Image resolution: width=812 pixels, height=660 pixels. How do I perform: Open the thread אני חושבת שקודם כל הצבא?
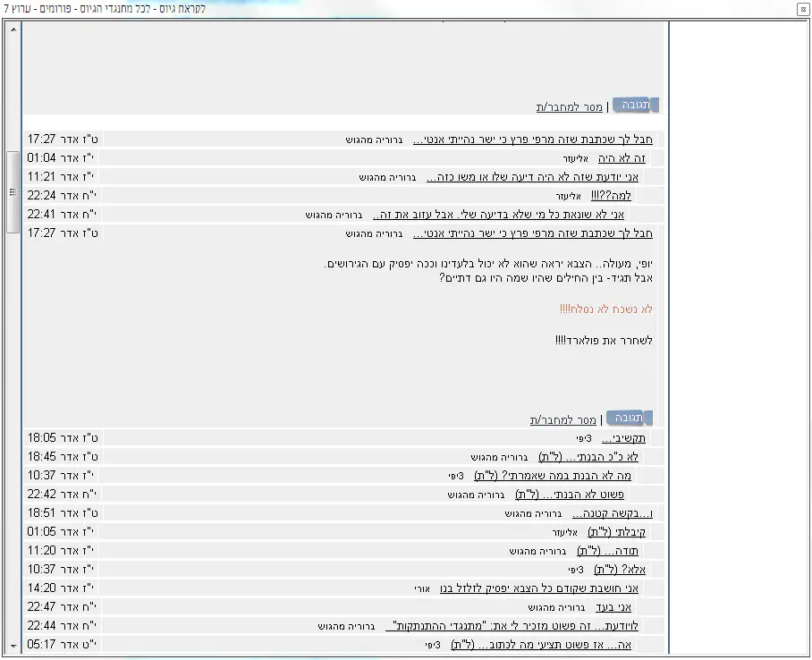pos(541,588)
